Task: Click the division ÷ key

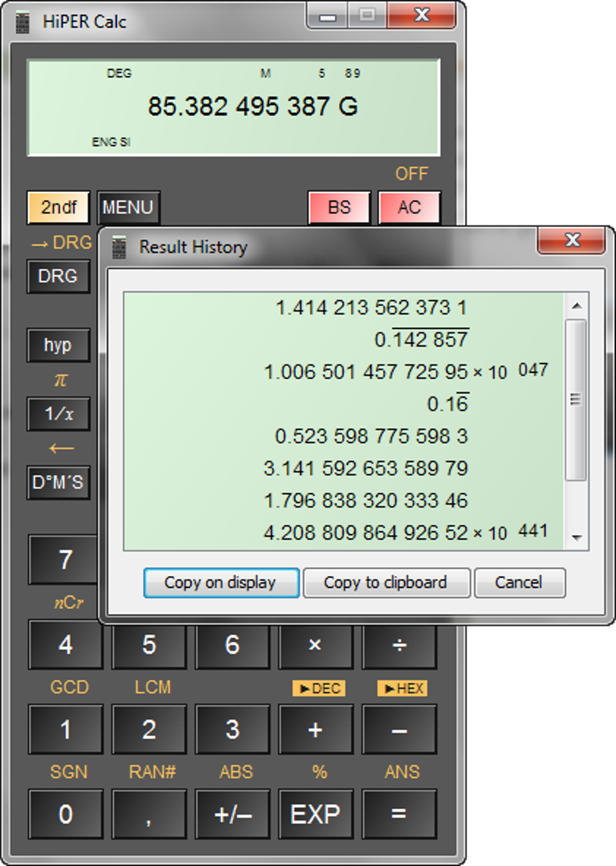Action: 399,644
